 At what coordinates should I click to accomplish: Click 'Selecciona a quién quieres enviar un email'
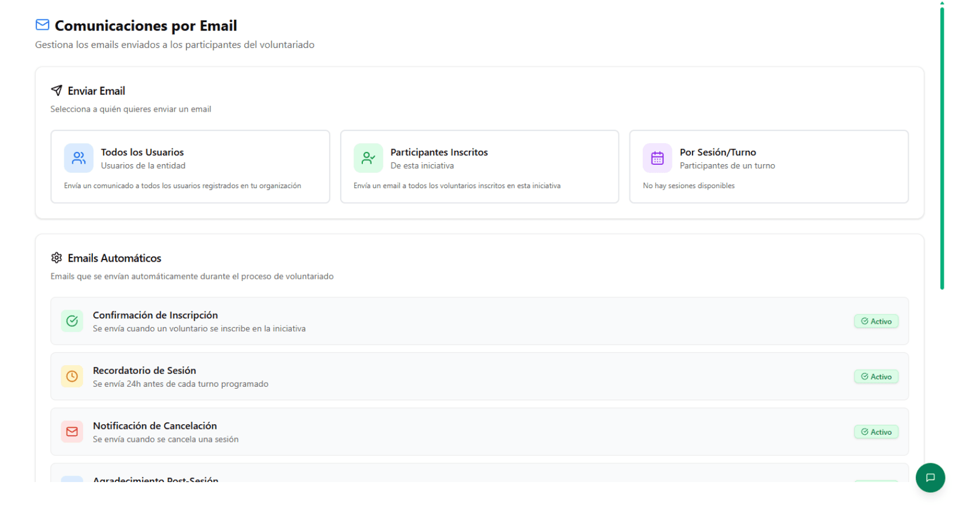pos(131,109)
